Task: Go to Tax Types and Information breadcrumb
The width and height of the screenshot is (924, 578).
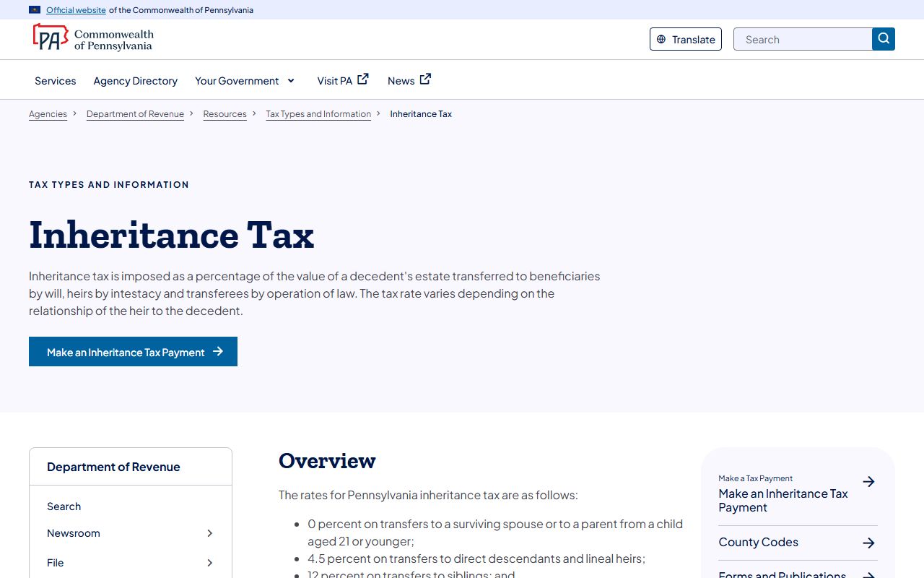Action: click(x=318, y=114)
